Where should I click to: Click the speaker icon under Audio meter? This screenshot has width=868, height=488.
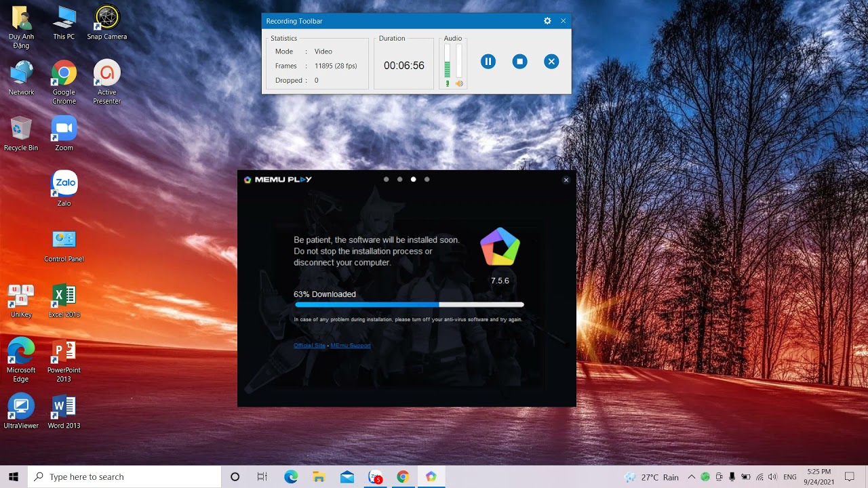[459, 83]
